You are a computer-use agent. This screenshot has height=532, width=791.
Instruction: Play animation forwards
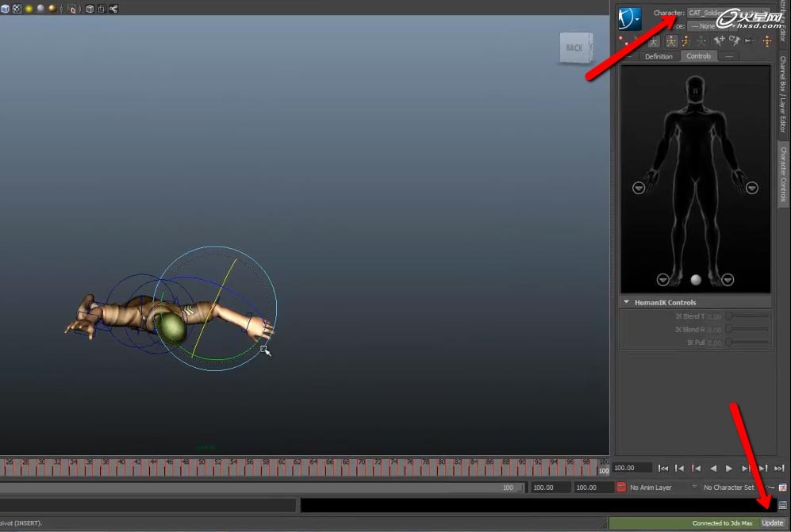729,469
